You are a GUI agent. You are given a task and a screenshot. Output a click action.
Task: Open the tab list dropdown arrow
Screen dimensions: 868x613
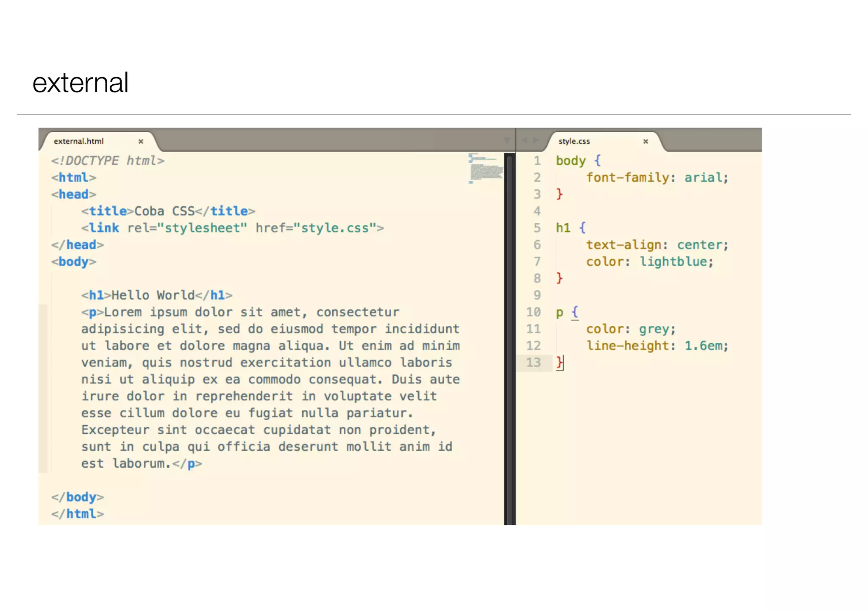click(x=507, y=140)
